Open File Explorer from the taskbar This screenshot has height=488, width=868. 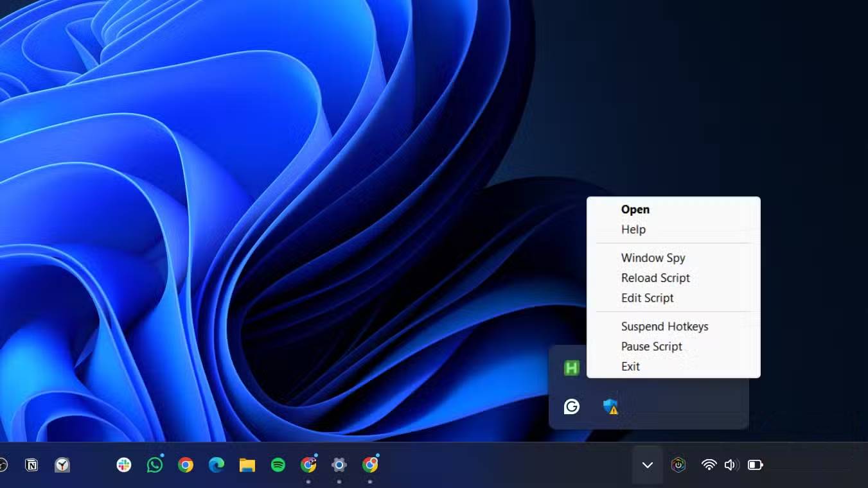(x=247, y=465)
